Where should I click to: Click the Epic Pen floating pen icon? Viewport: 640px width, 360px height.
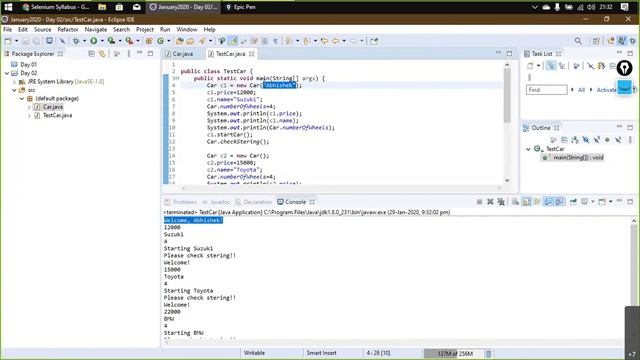click(624, 68)
